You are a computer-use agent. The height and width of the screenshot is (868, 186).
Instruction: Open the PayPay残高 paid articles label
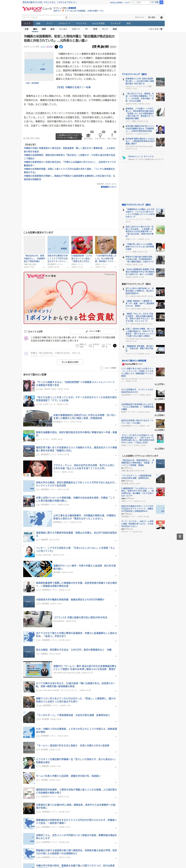coord(132,364)
